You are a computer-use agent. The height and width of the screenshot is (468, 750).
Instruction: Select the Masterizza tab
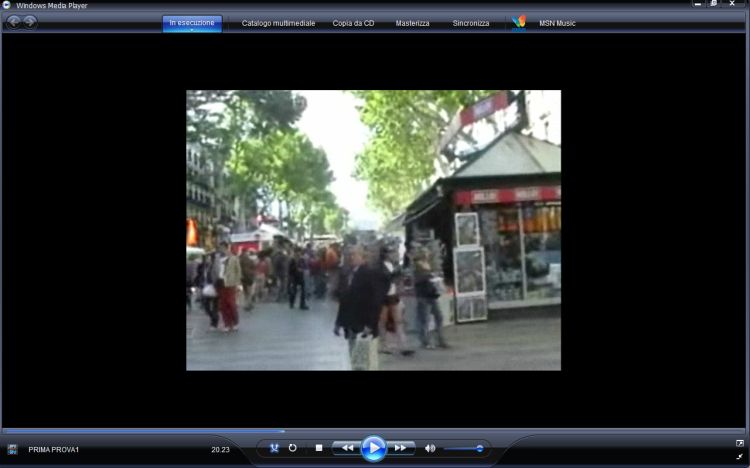(412, 22)
